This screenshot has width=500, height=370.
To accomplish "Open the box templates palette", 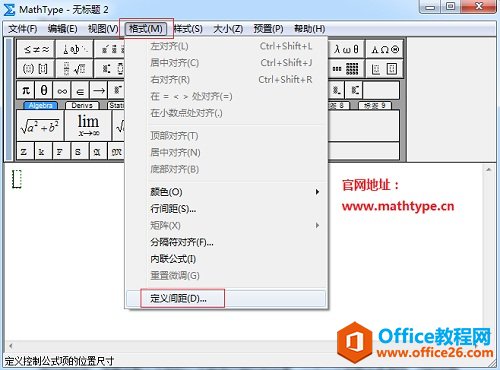I will [385, 69].
